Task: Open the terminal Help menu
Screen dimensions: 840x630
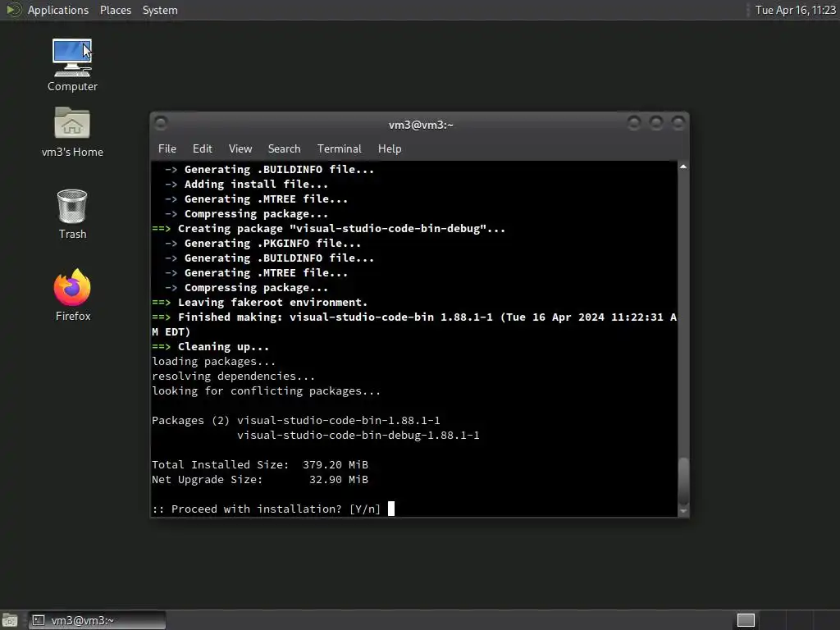Action: 390,148
